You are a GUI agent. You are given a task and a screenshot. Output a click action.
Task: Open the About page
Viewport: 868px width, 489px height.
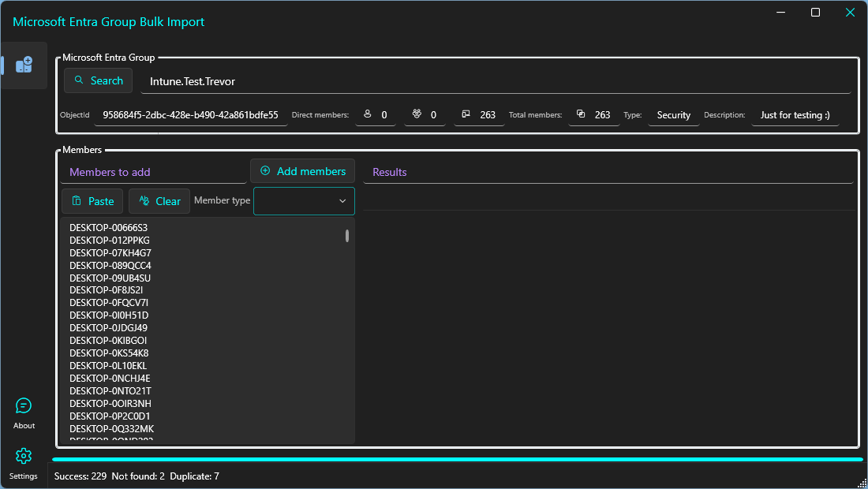pos(24,413)
